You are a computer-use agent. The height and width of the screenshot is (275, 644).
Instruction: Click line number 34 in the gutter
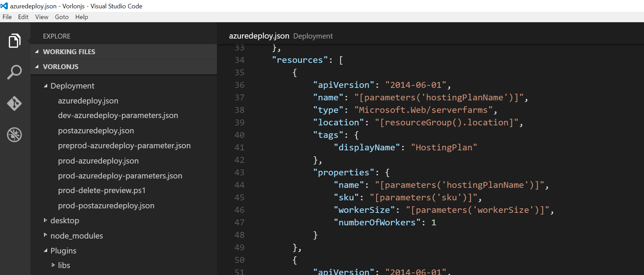coord(239,60)
